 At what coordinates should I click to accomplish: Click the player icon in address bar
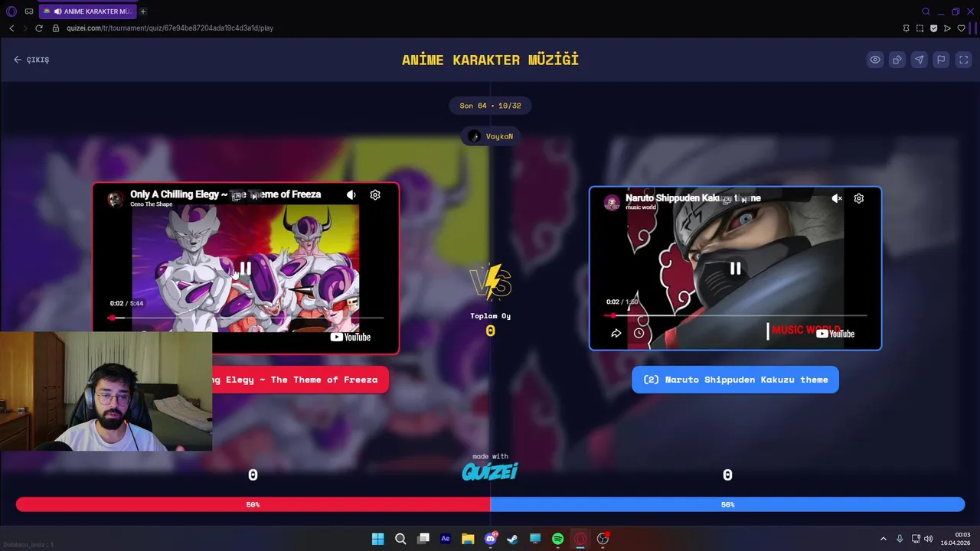click(x=948, y=28)
